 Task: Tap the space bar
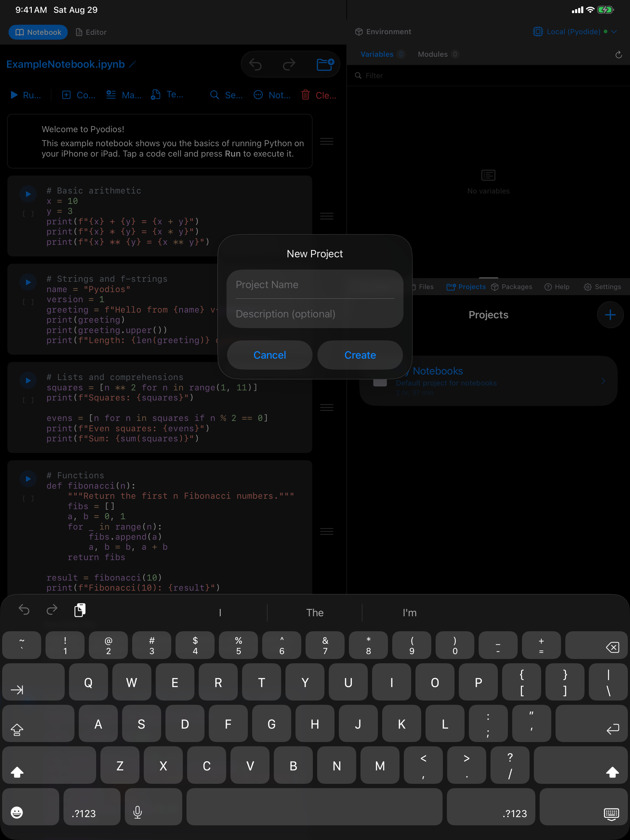click(x=314, y=807)
